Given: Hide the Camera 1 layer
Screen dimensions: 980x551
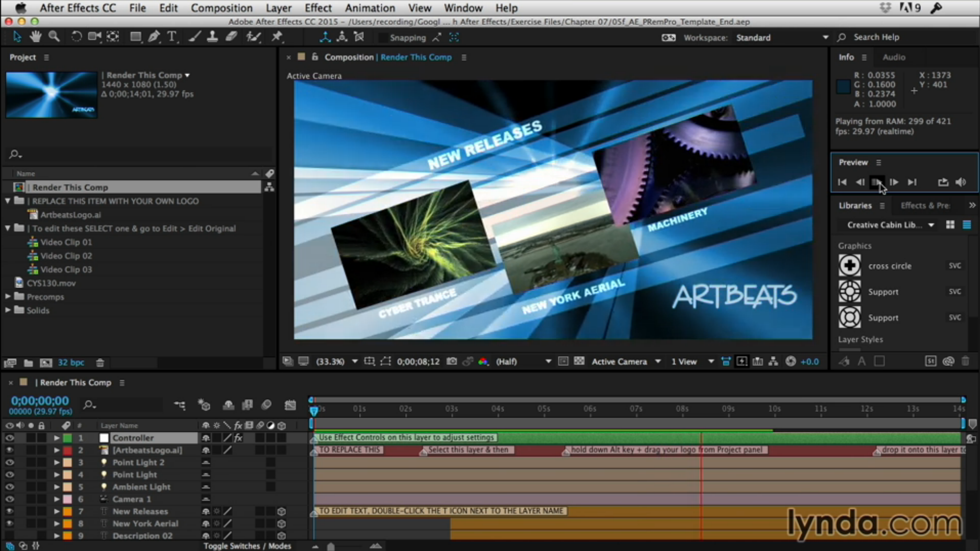Looking at the screenshot, I should (x=9, y=499).
